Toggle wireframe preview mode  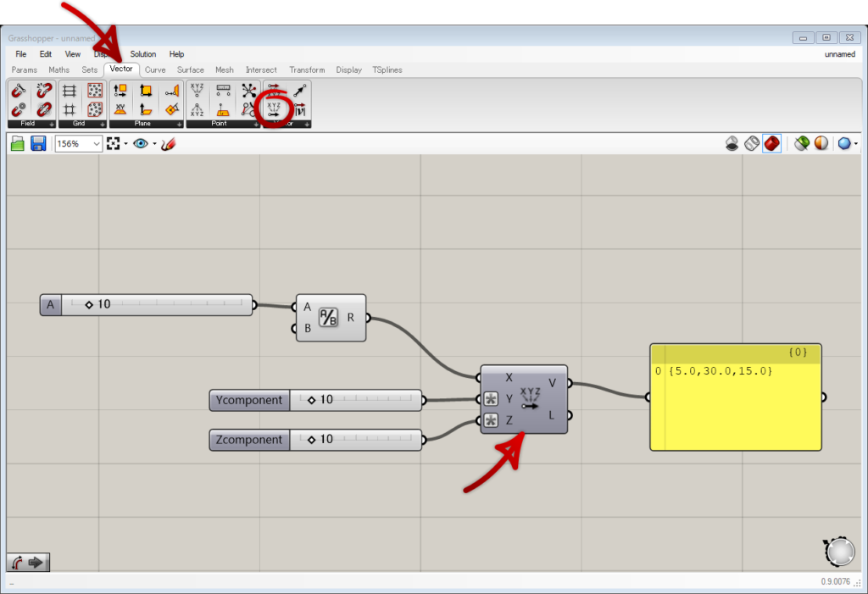[x=751, y=144]
